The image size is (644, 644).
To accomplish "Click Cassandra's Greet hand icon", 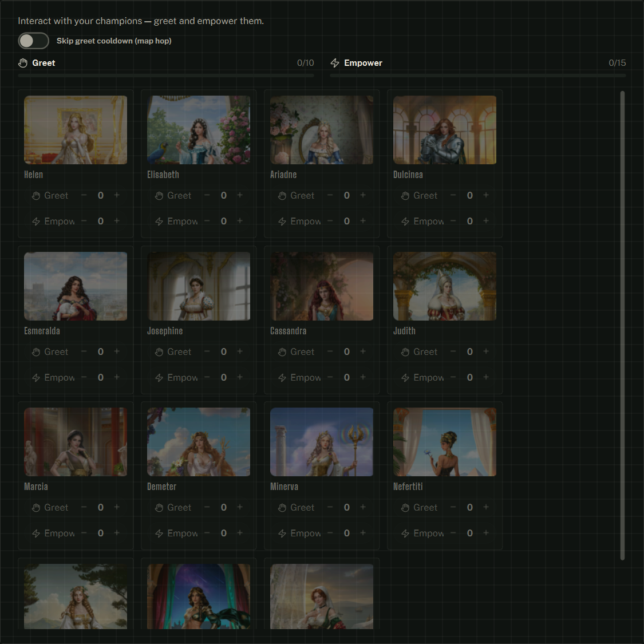I will tap(282, 352).
